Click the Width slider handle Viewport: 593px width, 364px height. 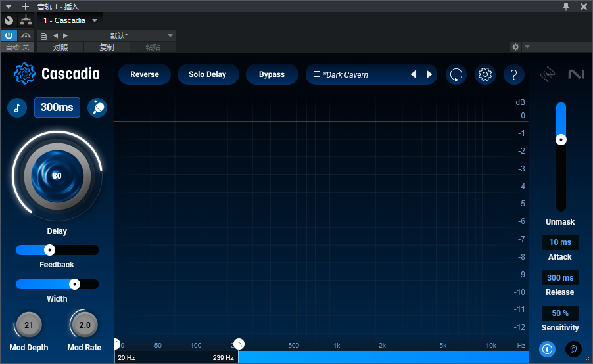pyautogui.click(x=74, y=284)
